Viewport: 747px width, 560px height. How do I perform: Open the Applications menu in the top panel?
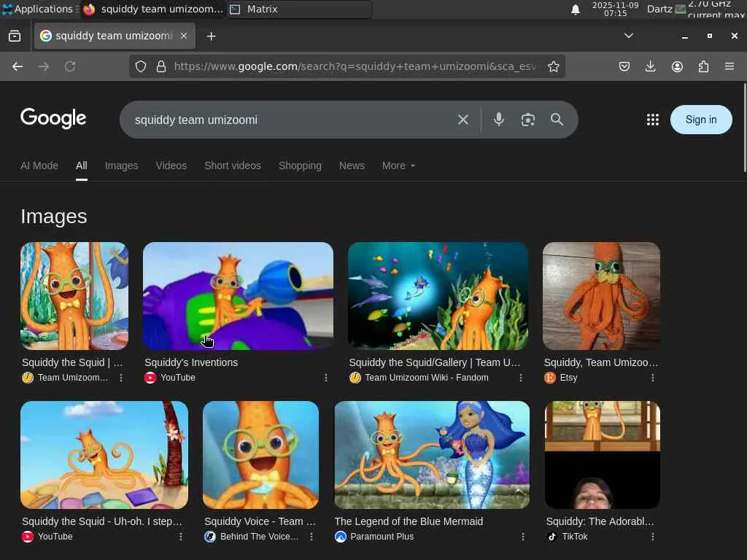click(39, 9)
